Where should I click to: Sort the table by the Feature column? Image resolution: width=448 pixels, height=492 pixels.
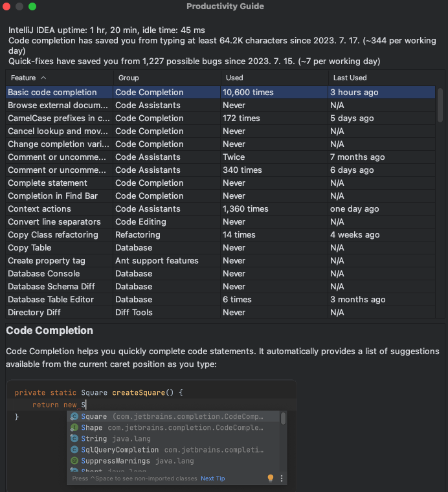pyautogui.click(x=60, y=78)
